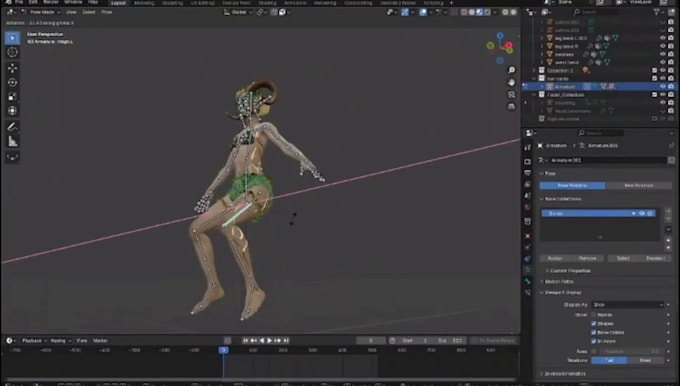
Task: Open the Pose Mode dropdown
Action: [x=42, y=12]
